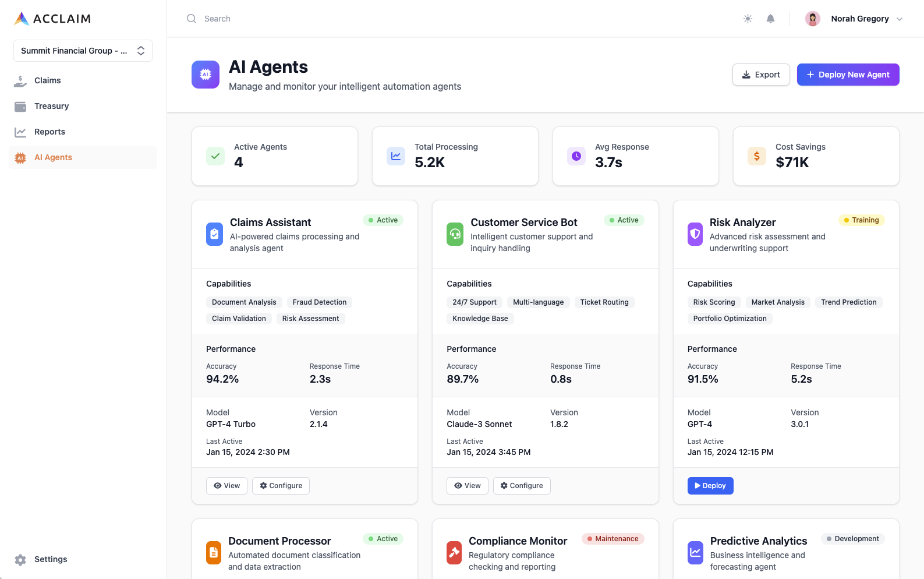This screenshot has height=579, width=924.
Task: Click the 24/7 Support capability tag
Action: tap(475, 302)
